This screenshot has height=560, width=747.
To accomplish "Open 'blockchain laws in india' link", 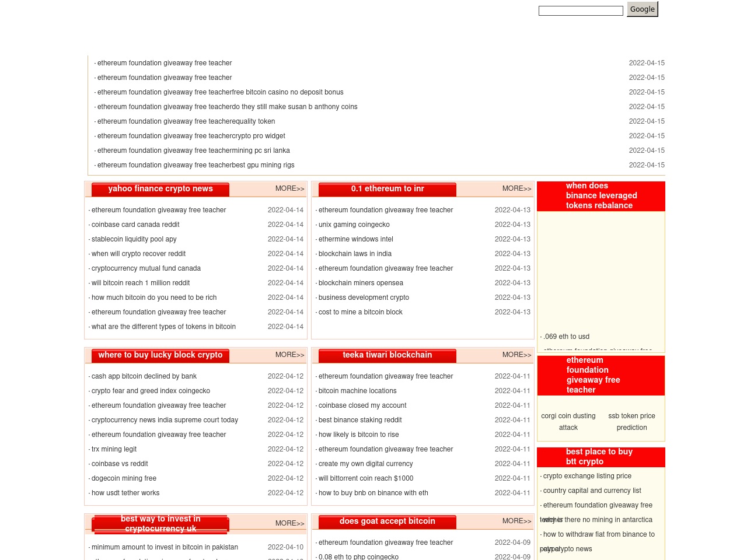I will click(x=355, y=254).
